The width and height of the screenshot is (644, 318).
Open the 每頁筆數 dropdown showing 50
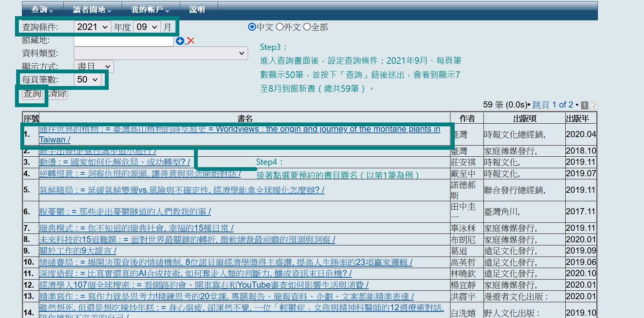(88, 79)
